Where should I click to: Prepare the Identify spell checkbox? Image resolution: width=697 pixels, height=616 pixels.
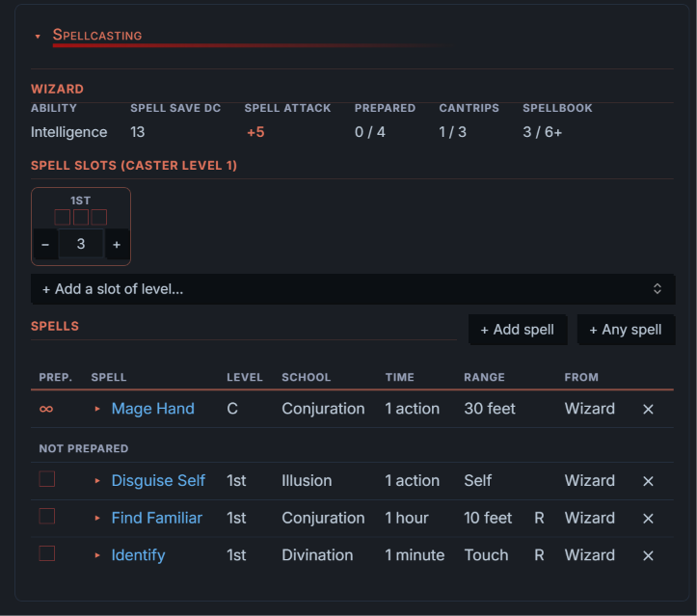click(47, 553)
